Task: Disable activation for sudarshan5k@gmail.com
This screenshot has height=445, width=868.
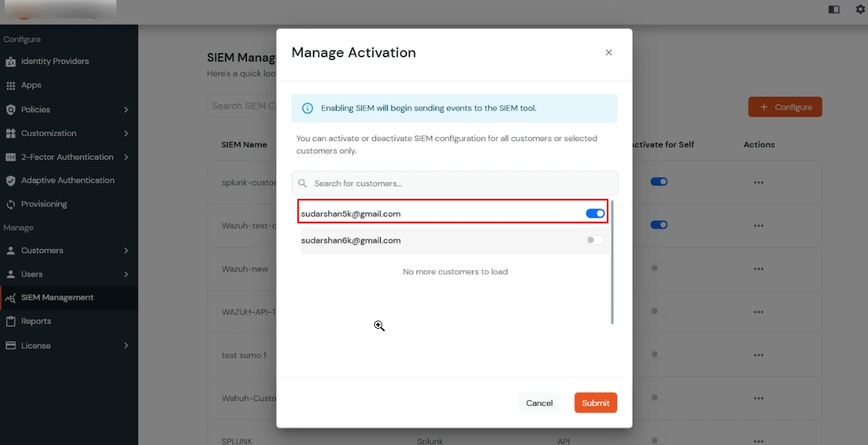Action: (x=595, y=213)
